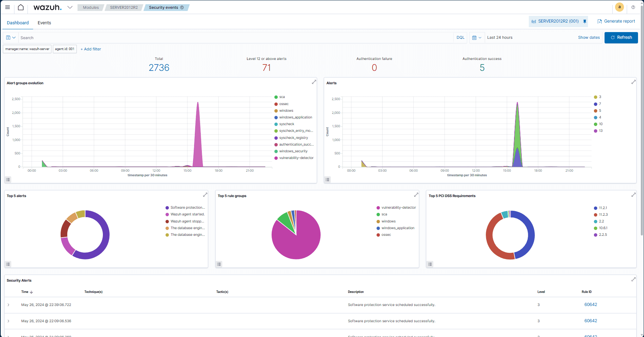Viewport: 644px width, 337px height.
Task: Click the home icon
Action: pyautogui.click(x=21, y=7)
